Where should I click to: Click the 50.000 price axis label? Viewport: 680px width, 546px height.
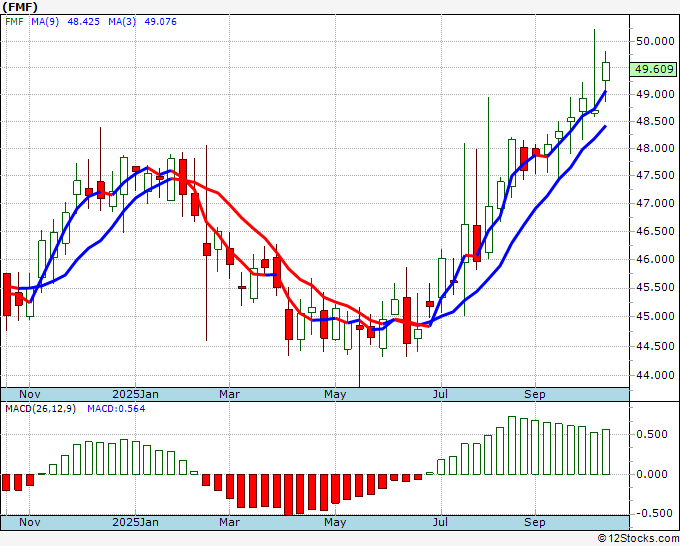pos(655,41)
